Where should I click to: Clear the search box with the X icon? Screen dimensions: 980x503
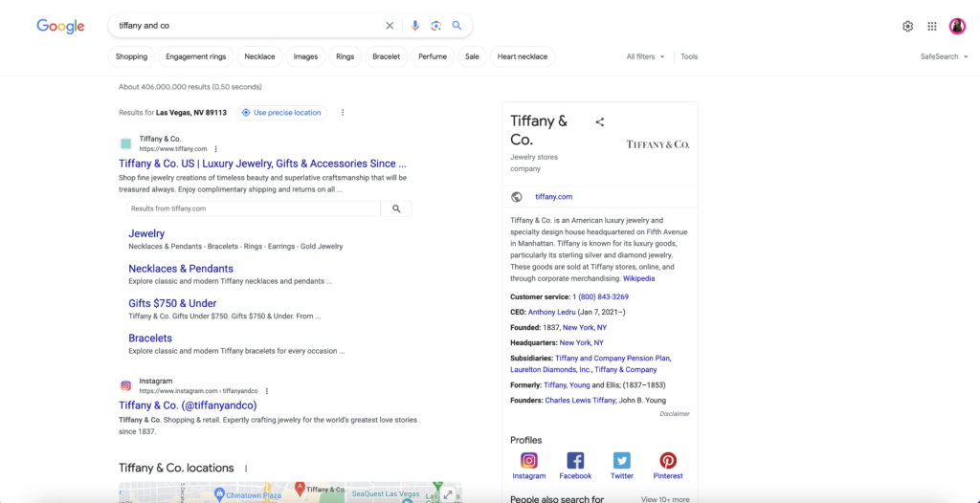pyautogui.click(x=390, y=26)
